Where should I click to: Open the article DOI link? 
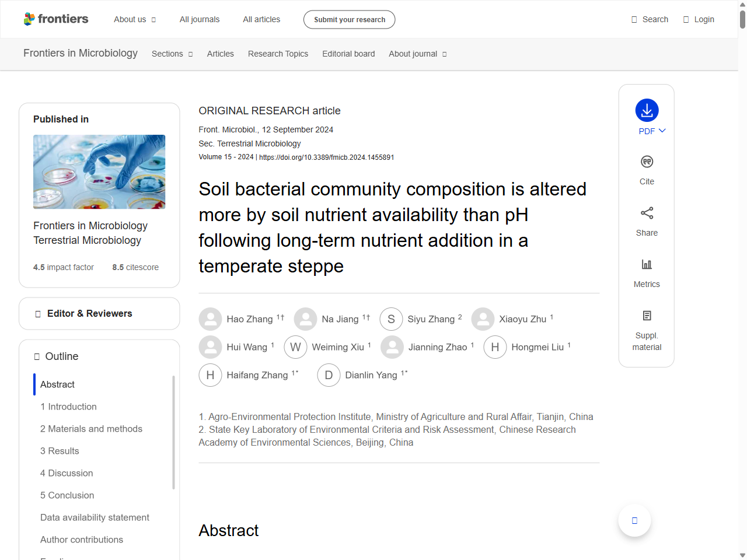[326, 157]
